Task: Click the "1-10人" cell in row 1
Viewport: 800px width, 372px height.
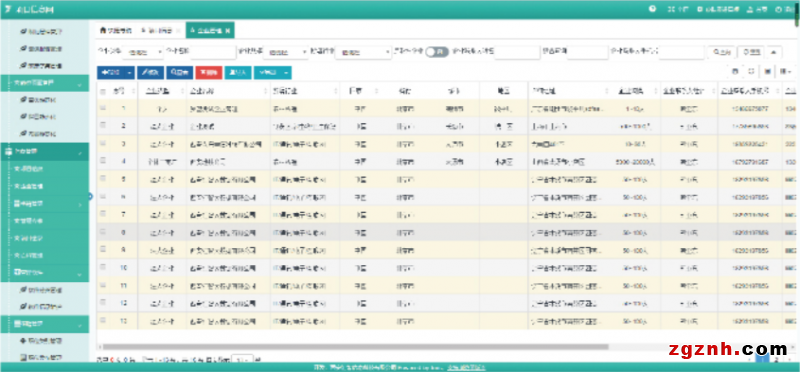Action: (x=634, y=109)
